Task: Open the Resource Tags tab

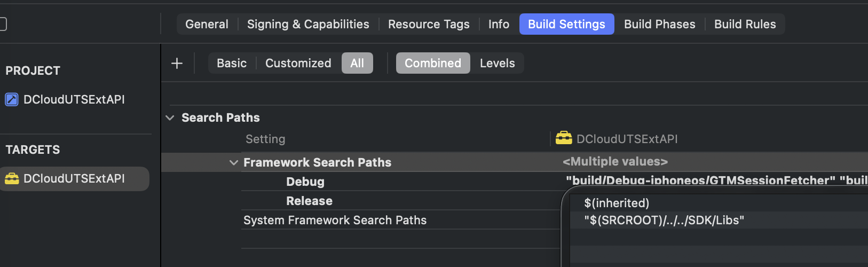Action: point(429,24)
